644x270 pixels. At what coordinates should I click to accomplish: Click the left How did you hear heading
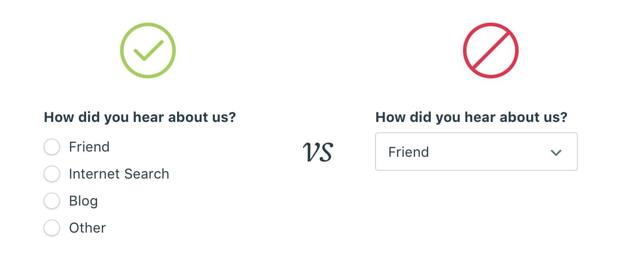click(140, 117)
